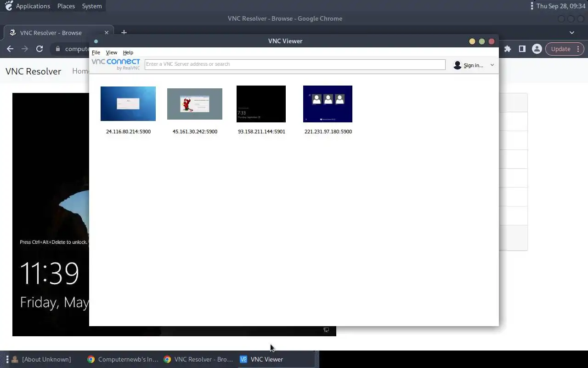
Task: Click the 45.161.30.242:5900 address label
Action: (x=195, y=132)
